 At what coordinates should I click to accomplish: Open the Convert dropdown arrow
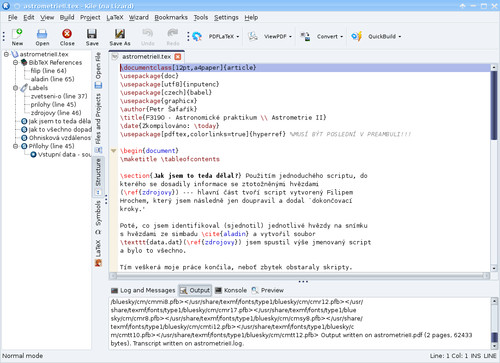pos(342,37)
